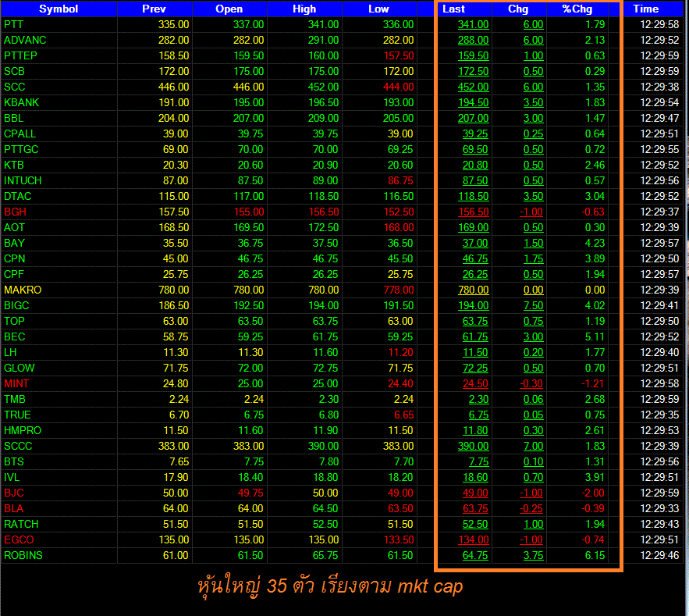Viewport: 689px width, 616px height.
Task: Select the HMPRO stock symbol
Action: pos(23,430)
